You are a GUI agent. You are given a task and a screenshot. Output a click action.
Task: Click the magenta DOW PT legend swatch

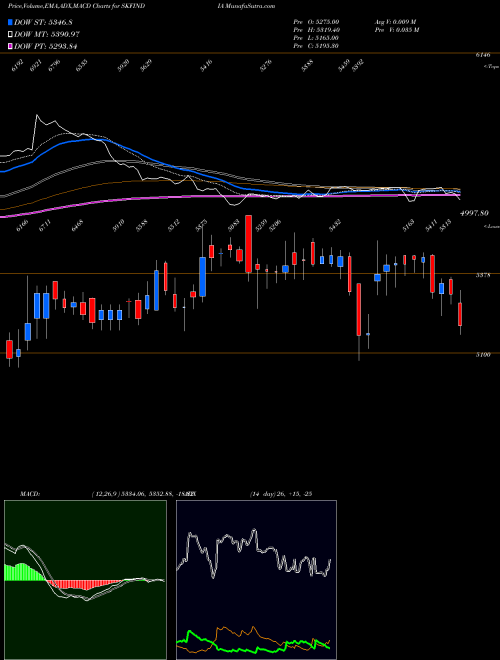coord(10,46)
